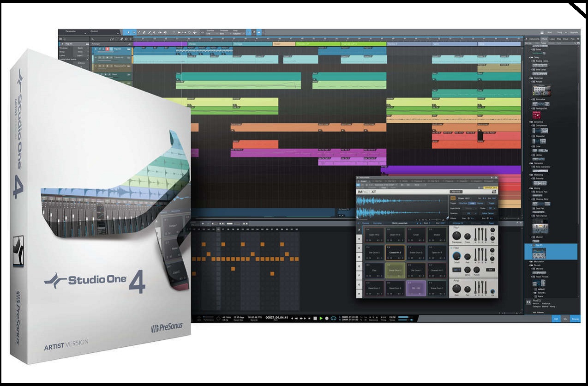Collapse the Dynamics folder in the browser

coord(530,122)
